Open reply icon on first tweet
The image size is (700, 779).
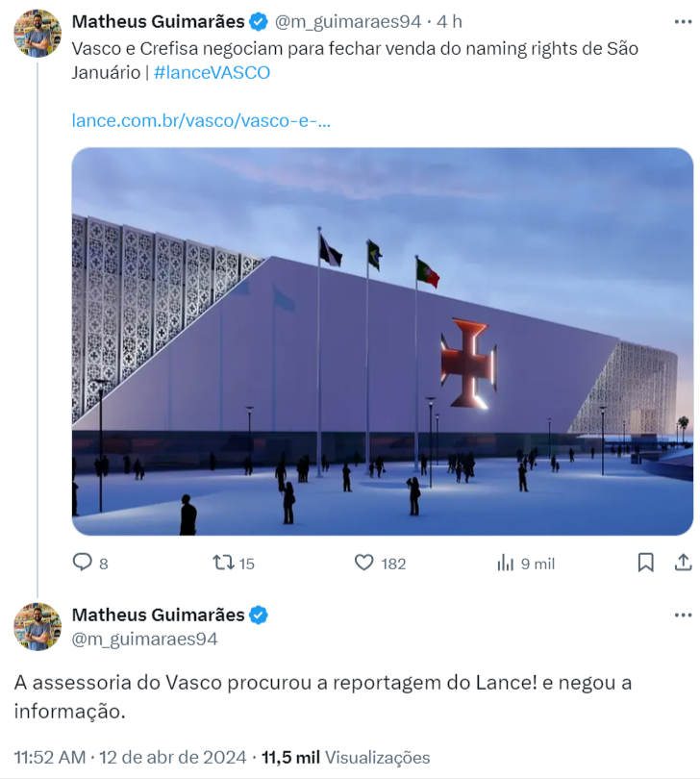83,563
